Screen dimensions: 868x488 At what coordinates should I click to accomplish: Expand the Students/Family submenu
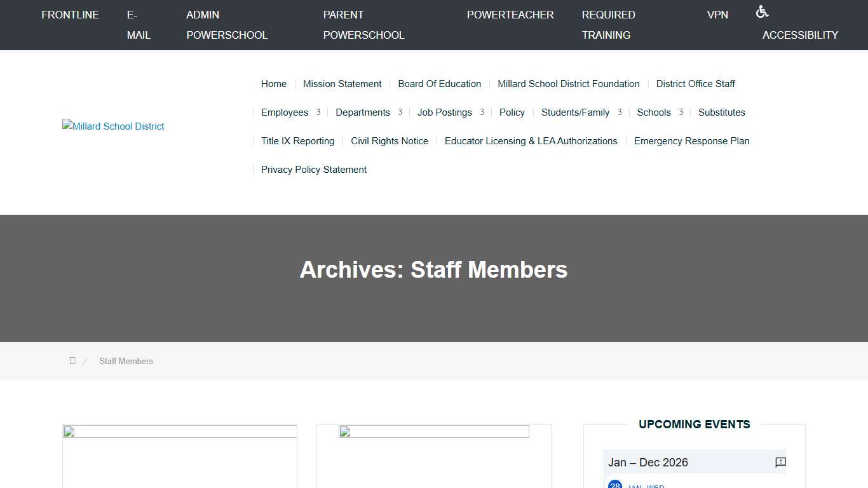pyautogui.click(x=576, y=112)
